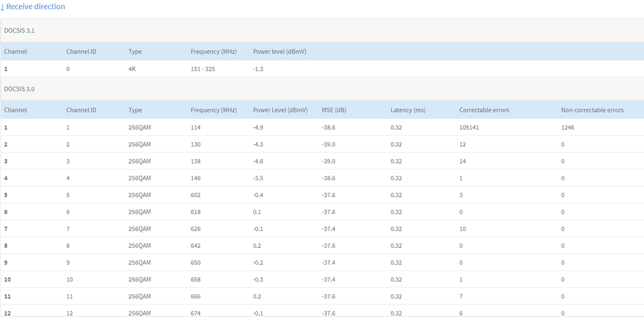
Task: Select the DOCSIS 3.1 section header
Action: (x=18, y=31)
